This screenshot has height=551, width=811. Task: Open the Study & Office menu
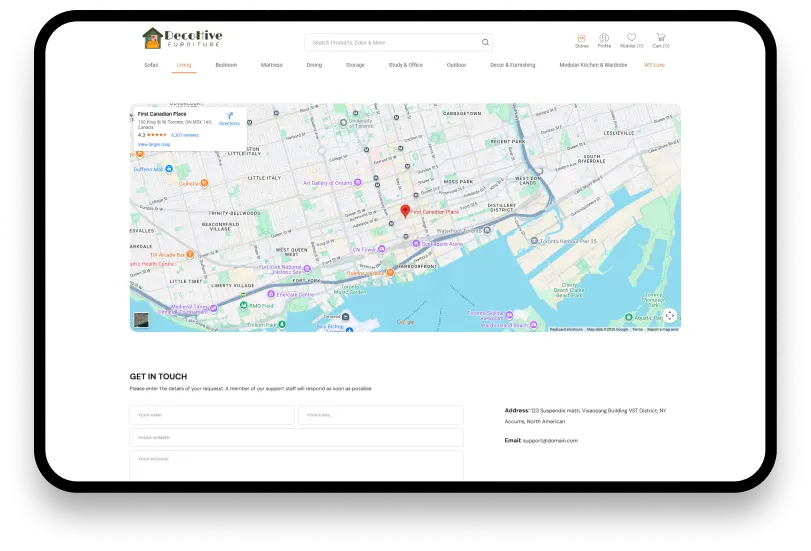[406, 65]
